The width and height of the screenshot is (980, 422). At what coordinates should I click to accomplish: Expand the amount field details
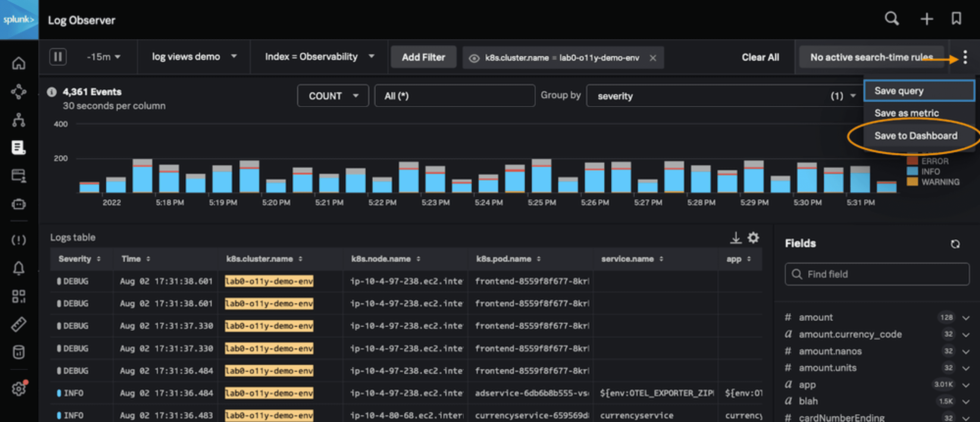[x=966, y=318]
